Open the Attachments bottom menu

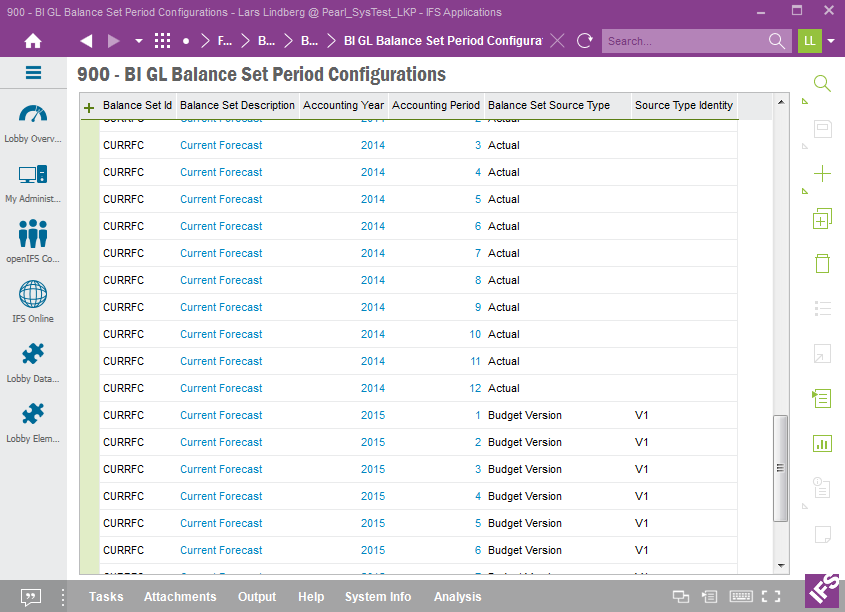click(180, 597)
